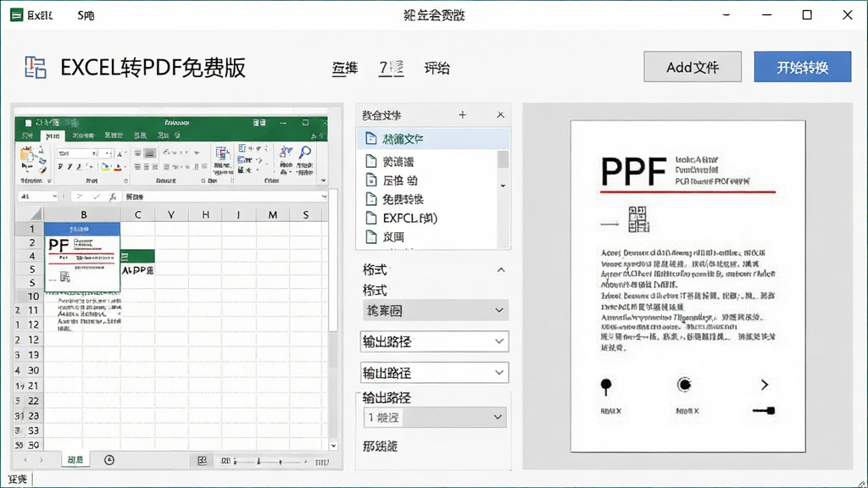Select column header B
Image resolution: width=868 pixels, height=488 pixels.
83,214
